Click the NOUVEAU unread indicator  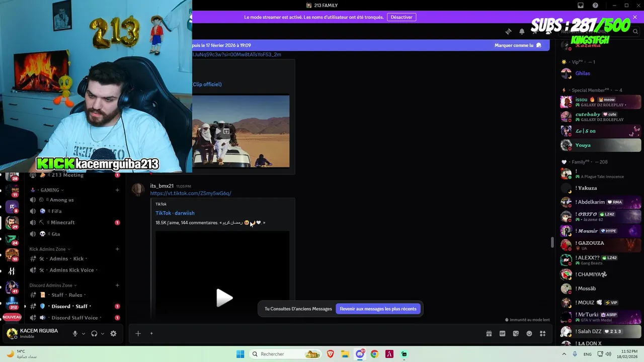[12, 317]
